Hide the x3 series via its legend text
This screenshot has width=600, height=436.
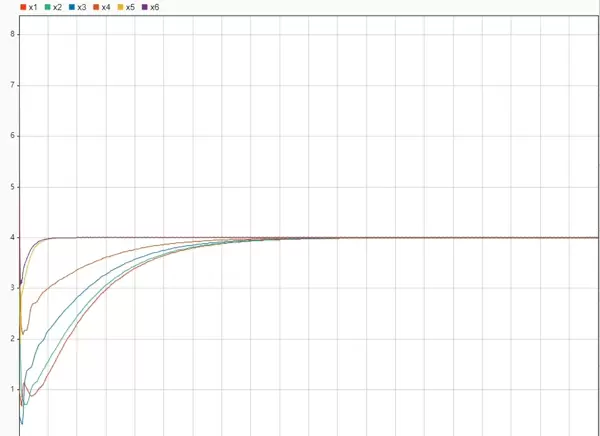click(x=82, y=7)
